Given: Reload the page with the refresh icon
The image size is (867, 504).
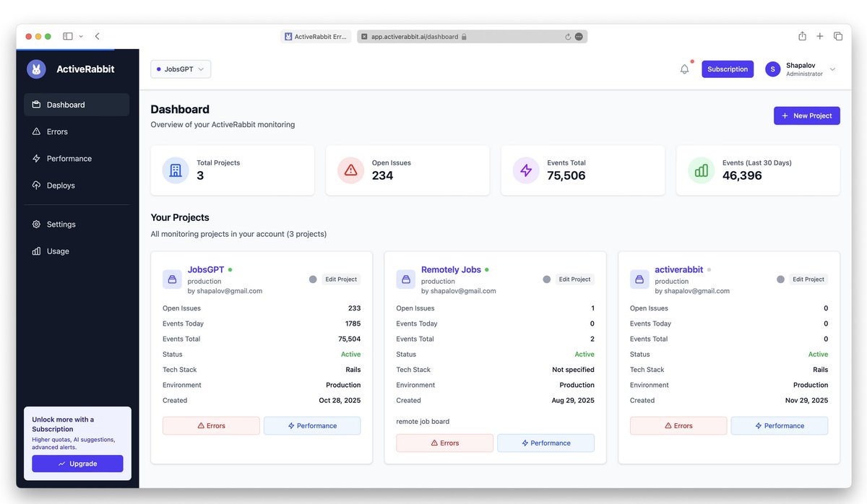Looking at the screenshot, I should click(568, 37).
